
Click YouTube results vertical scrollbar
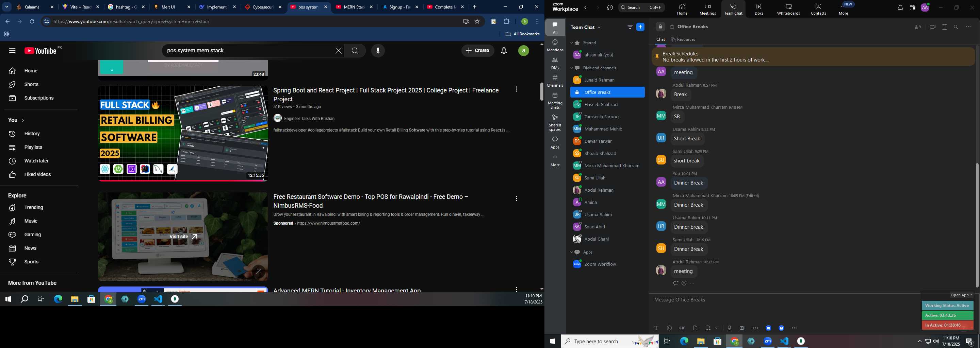542,91
